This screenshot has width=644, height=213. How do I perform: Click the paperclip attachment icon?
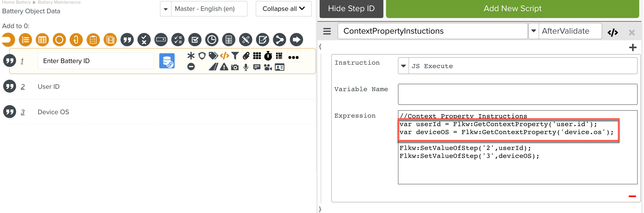click(246, 56)
